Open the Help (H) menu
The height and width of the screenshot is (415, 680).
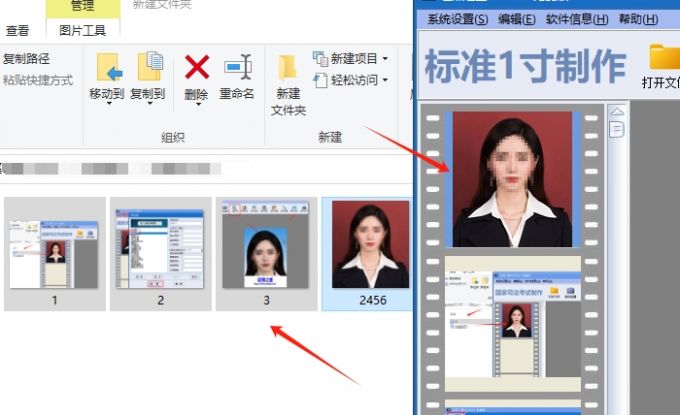coord(638,19)
